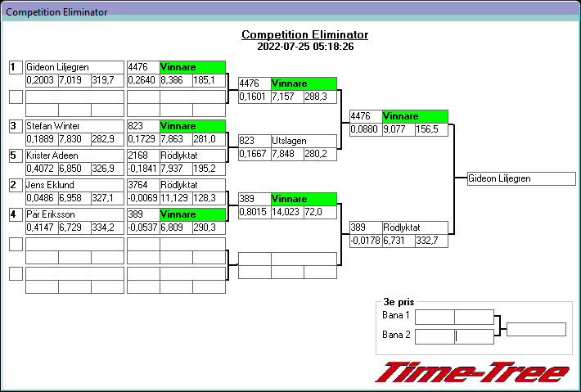Click final winner field showing Gideon Liljegren

tap(522, 178)
